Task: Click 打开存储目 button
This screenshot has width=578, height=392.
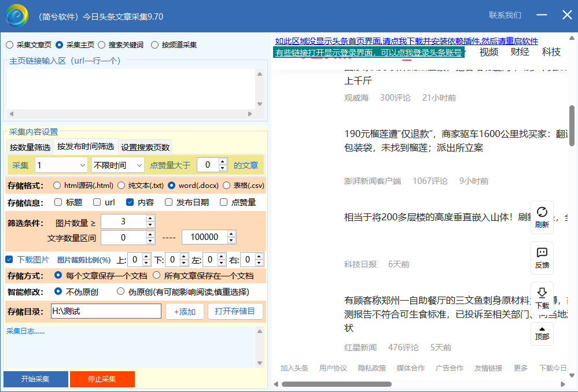Action: point(235,311)
